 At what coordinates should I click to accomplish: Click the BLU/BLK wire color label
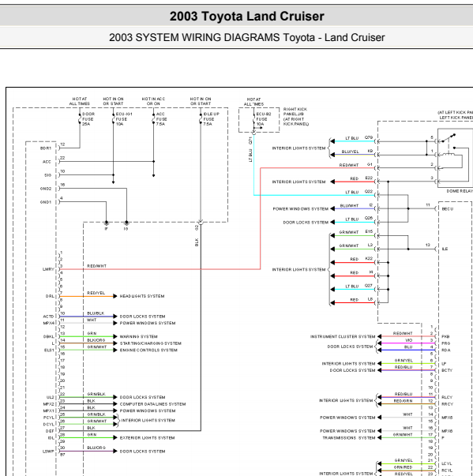(x=96, y=313)
